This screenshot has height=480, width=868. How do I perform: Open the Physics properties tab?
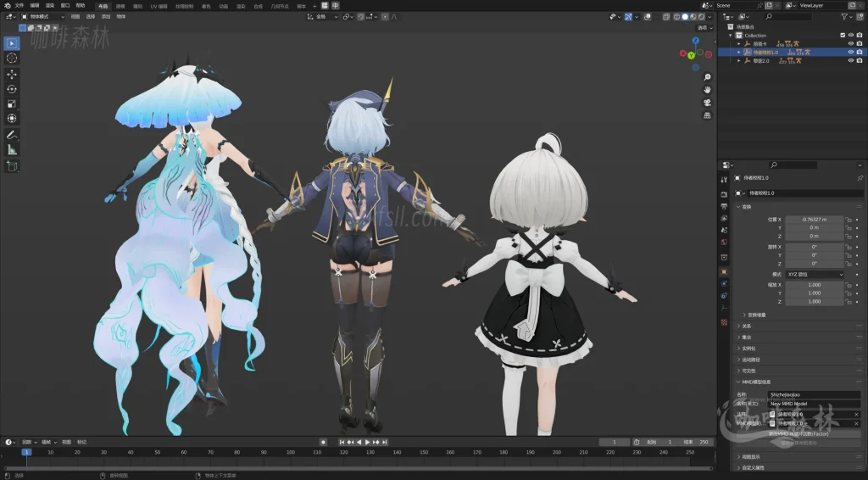tap(724, 283)
